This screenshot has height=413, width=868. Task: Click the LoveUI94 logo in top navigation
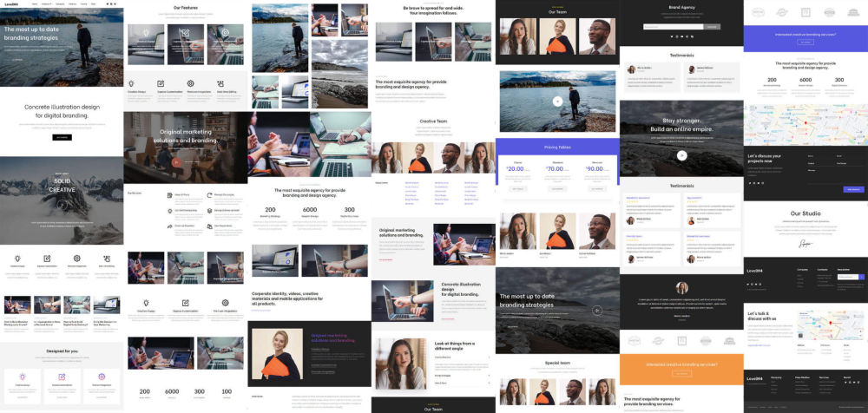(11, 4)
